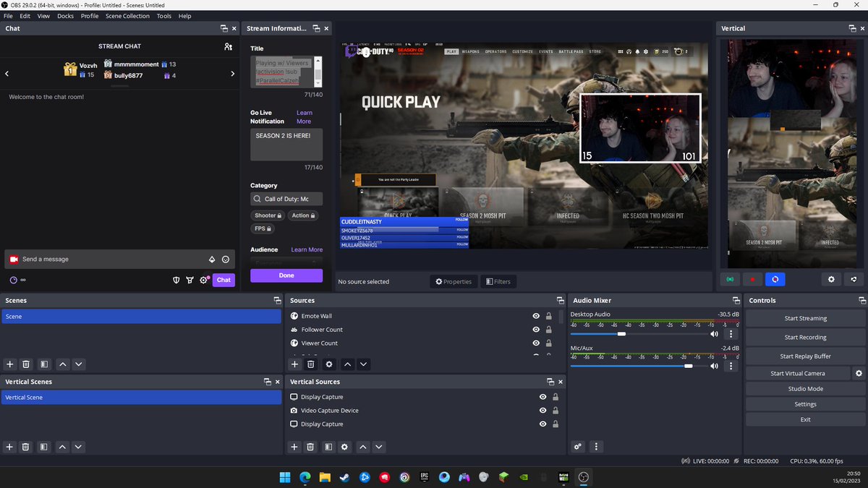
Task: Hide the Emote Wall source
Action: pyautogui.click(x=536, y=316)
